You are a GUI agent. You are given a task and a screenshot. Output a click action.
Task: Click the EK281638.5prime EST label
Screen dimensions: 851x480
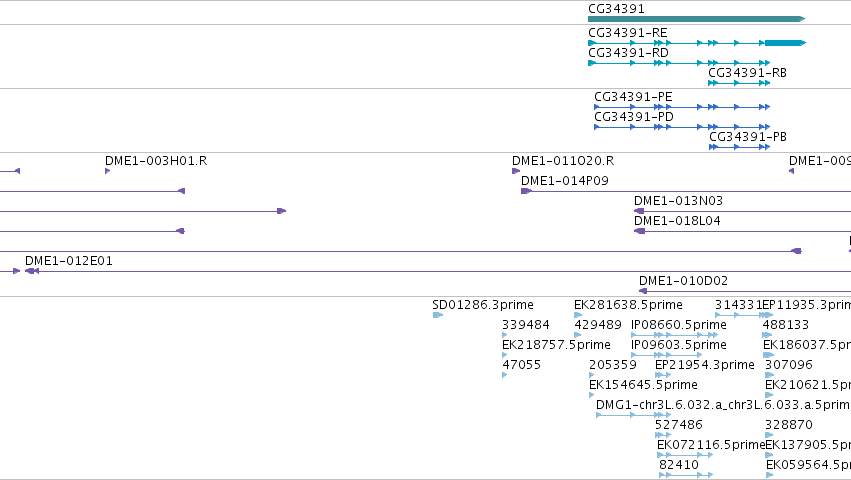pos(628,305)
